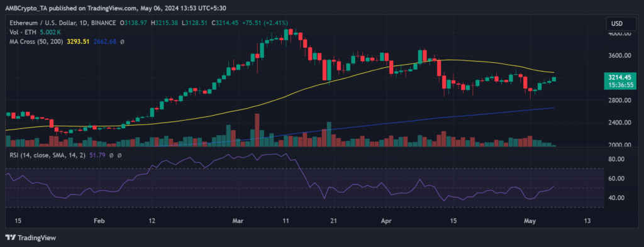Click the 21 date label on the time axis
This screenshot has height=247, width=644.
(x=333, y=221)
